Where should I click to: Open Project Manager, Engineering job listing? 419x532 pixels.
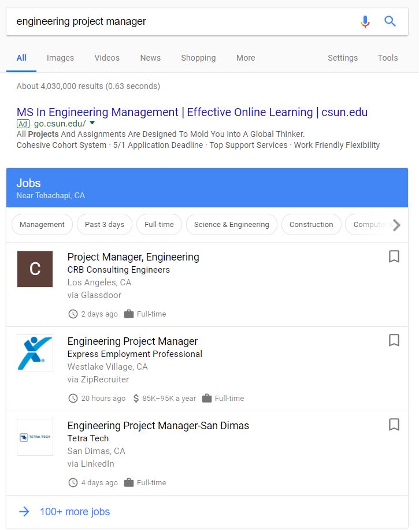(133, 257)
